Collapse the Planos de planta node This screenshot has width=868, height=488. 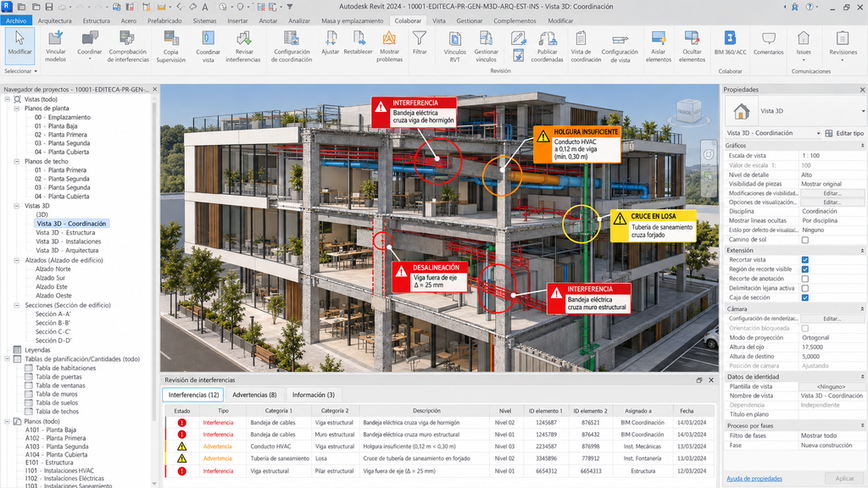tap(17, 108)
